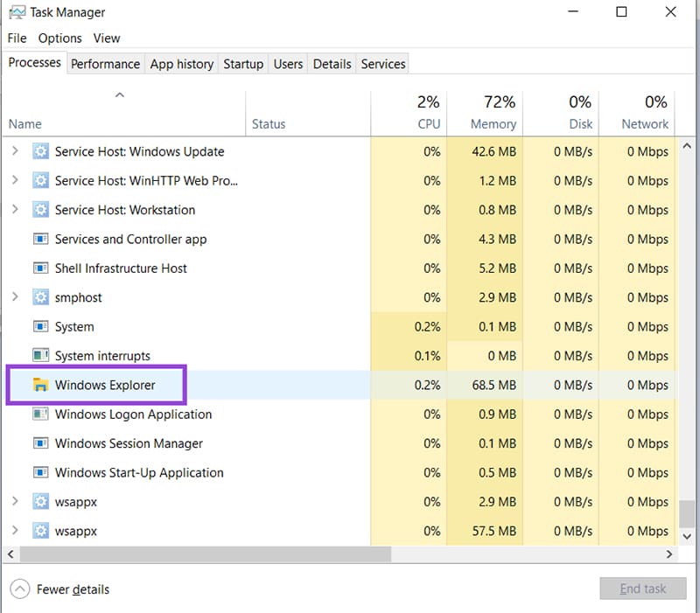This screenshot has height=613, width=700.
Task: Switch to the Details tab
Action: 332,64
